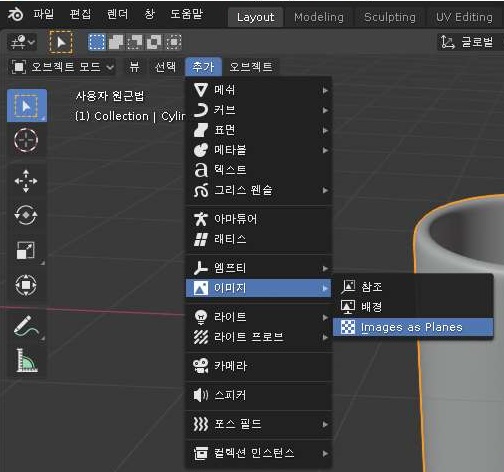Viewport: 504px width, 472px height.
Task: Switch to the Sculpting workspace tab
Action: (x=390, y=17)
